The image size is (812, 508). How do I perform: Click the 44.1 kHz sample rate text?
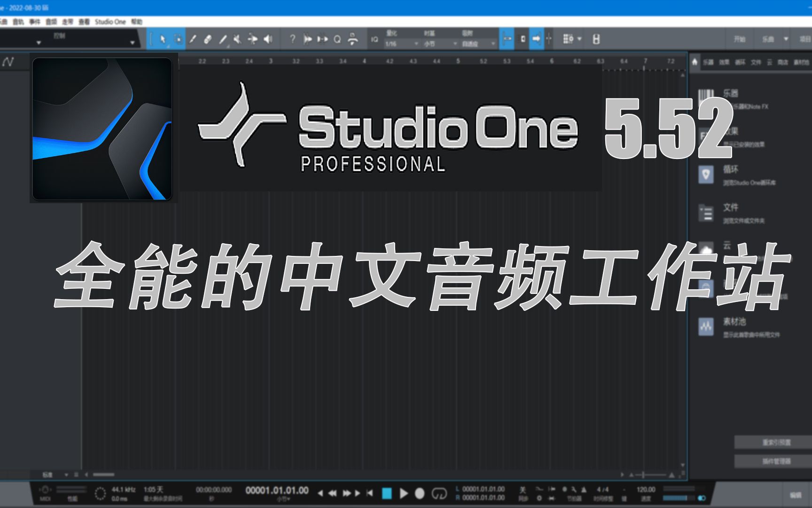point(123,490)
